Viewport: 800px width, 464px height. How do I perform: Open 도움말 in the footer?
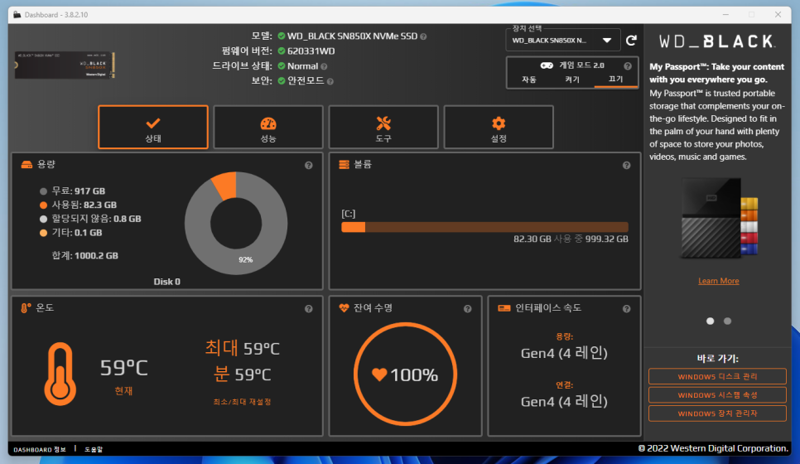tap(93, 450)
